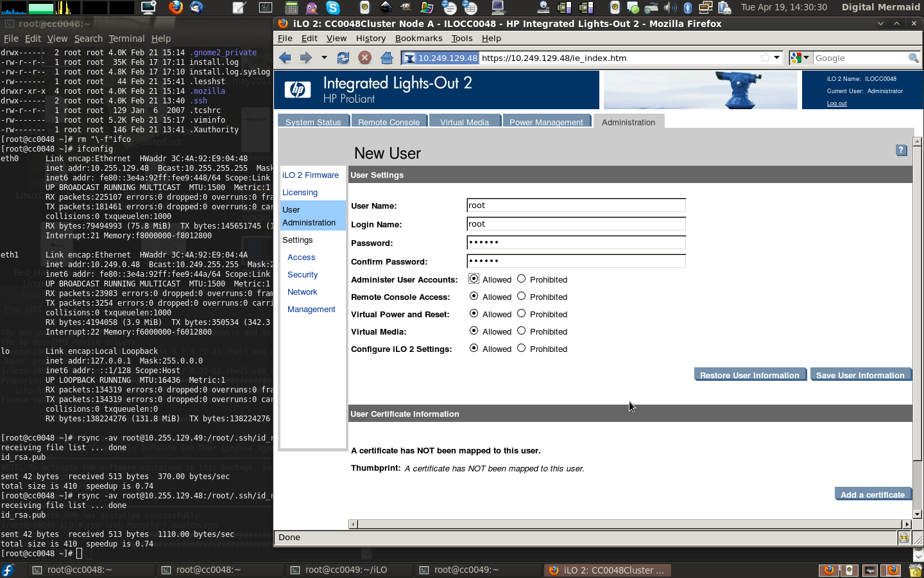Click the User Name input field
Screen dimensions: 924x578
coord(576,206)
